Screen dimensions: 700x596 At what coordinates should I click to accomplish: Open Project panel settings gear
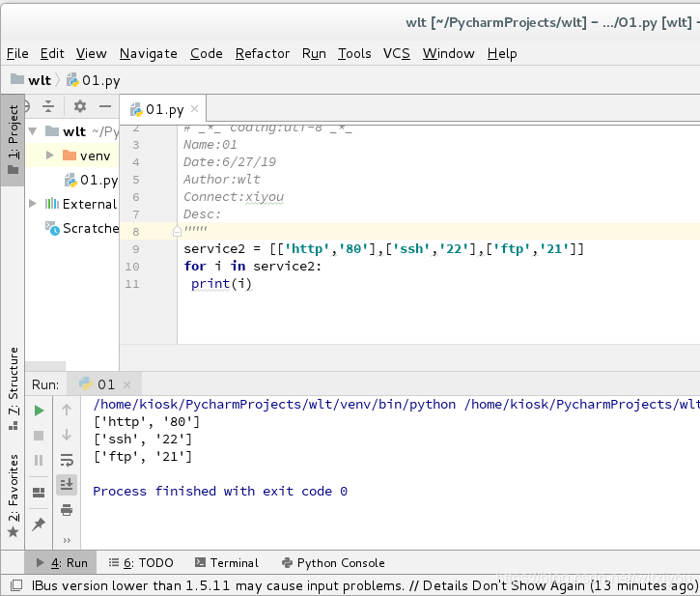click(80, 106)
